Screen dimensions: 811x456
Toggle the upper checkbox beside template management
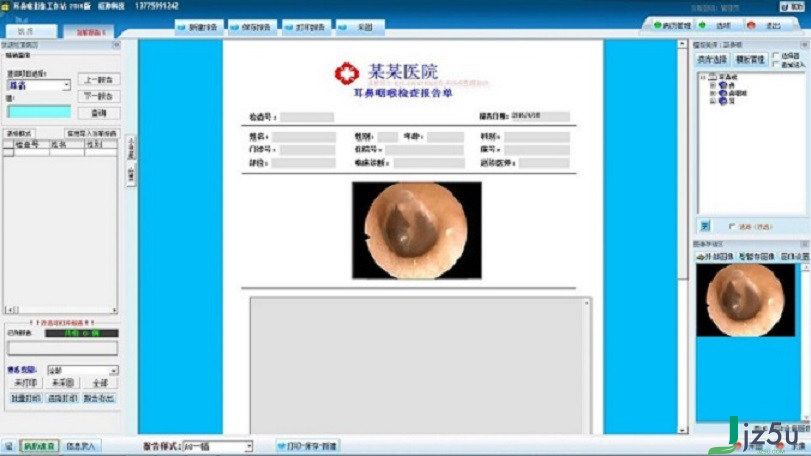[775, 56]
